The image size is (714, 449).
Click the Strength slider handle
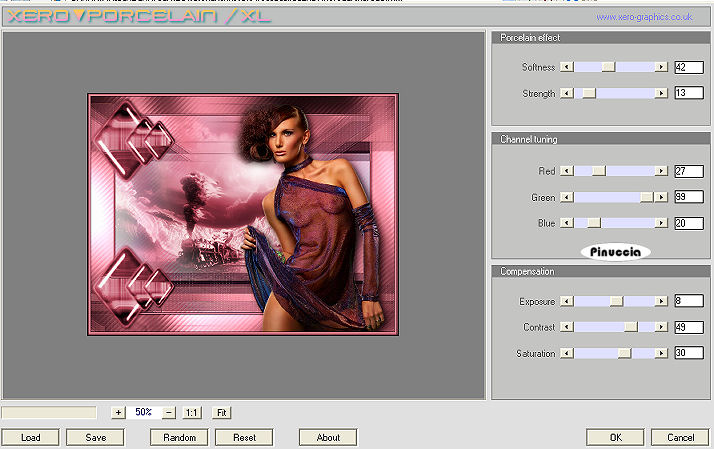tap(589, 93)
